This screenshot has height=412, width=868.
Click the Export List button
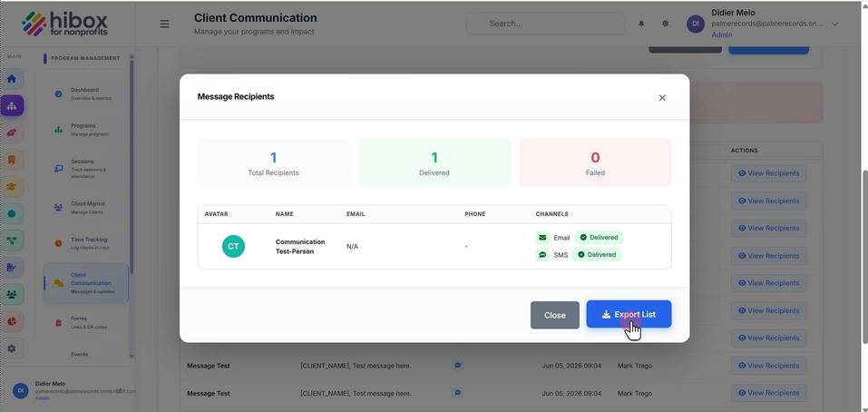629,314
